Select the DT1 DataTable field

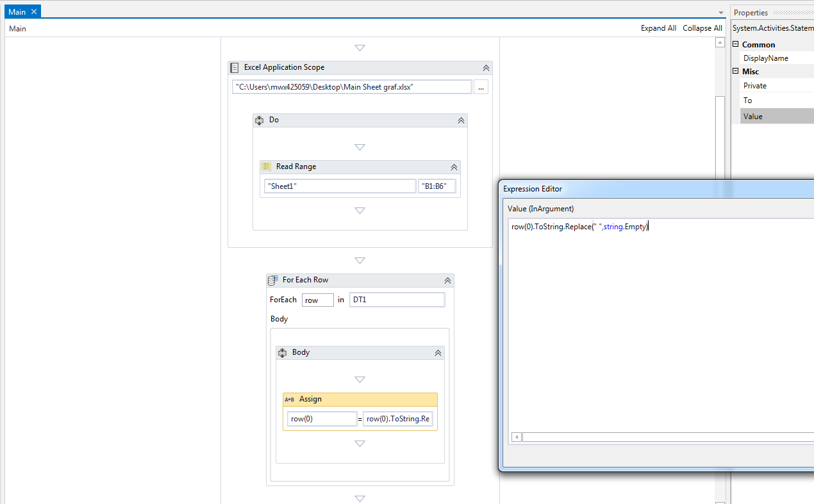tap(397, 299)
